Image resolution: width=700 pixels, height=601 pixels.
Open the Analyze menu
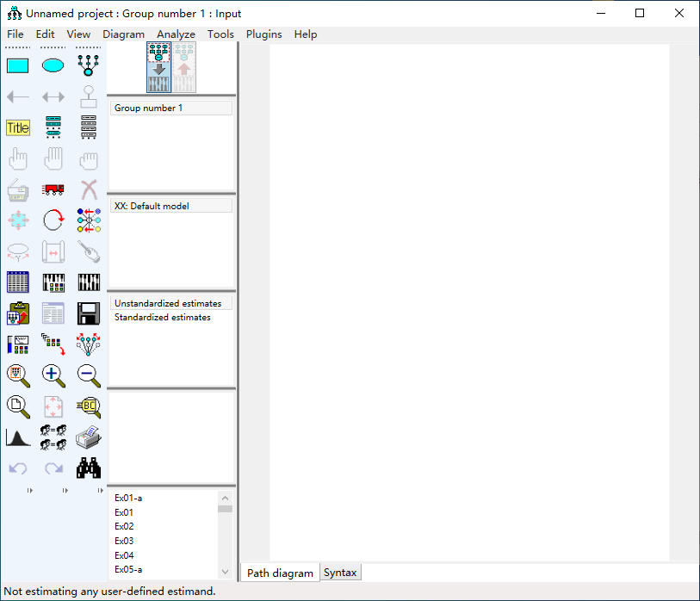click(x=176, y=34)
